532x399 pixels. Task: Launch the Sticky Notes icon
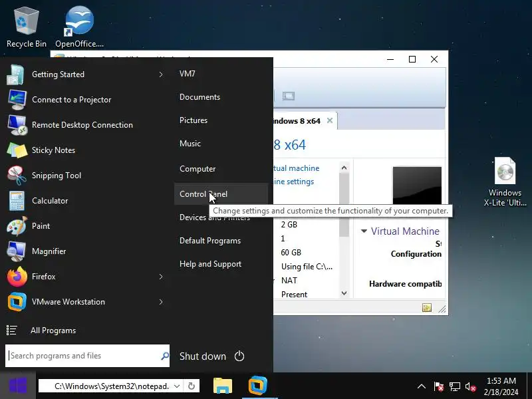pyautogui.click(x=17, y=150)
